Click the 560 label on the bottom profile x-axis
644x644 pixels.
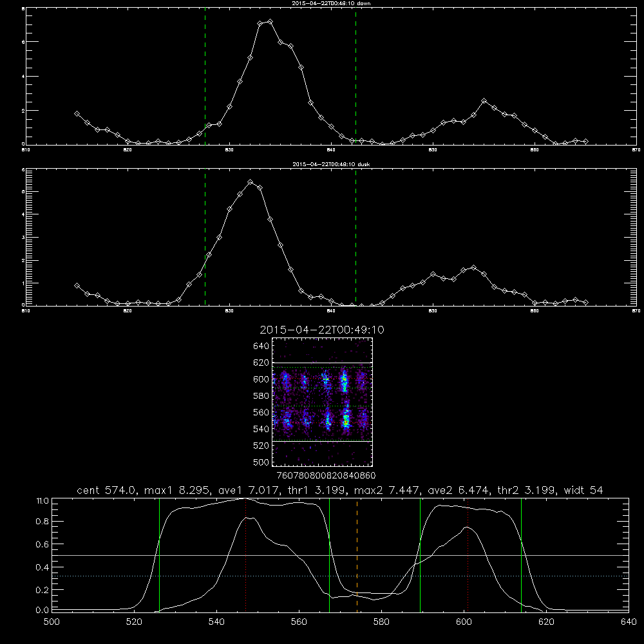(299, 622)
